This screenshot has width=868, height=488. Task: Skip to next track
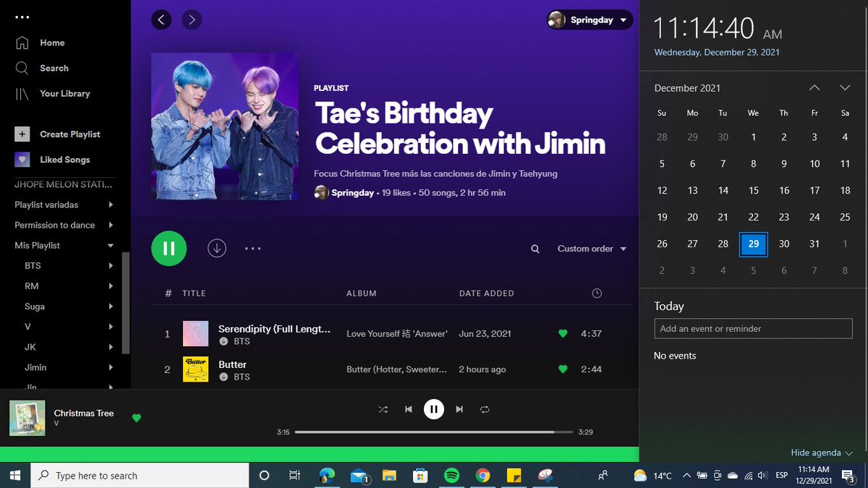pyautogui.click(x=459, y=409)
